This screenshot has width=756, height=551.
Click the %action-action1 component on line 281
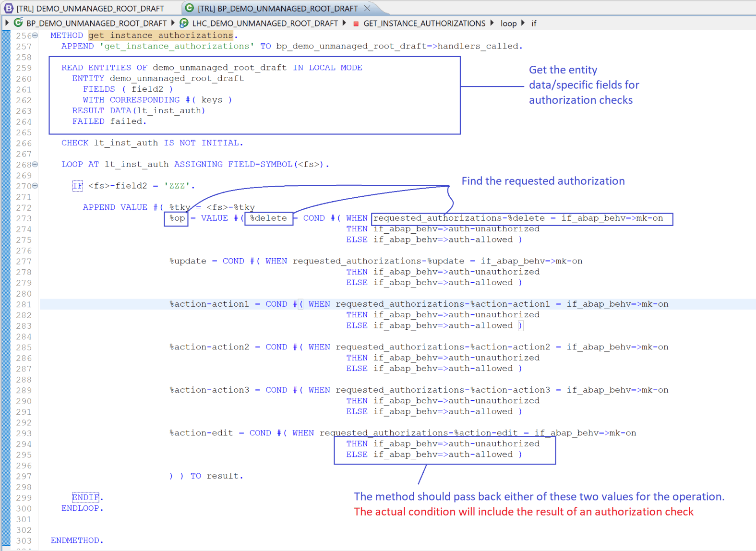(209, 304)
